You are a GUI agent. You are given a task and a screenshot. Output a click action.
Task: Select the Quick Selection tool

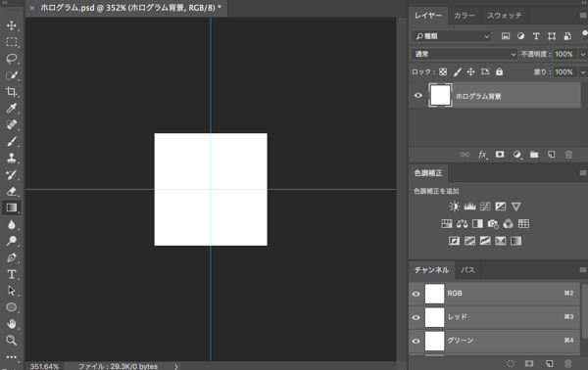[11, 75]
